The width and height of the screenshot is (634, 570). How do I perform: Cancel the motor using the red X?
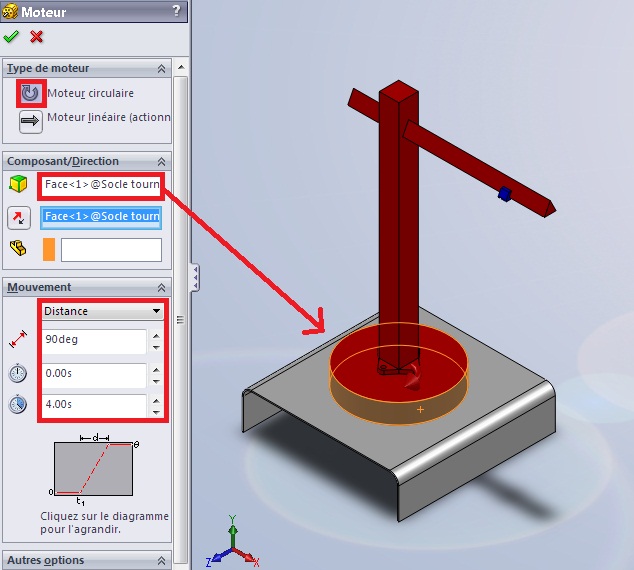37,36
